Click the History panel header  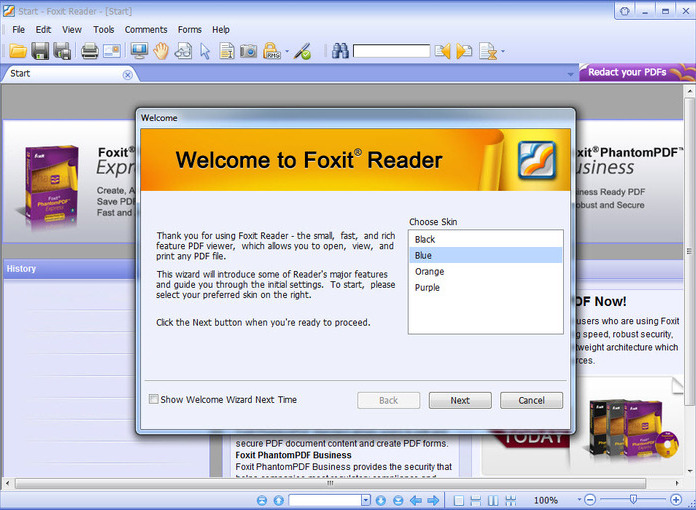(69, 269)
